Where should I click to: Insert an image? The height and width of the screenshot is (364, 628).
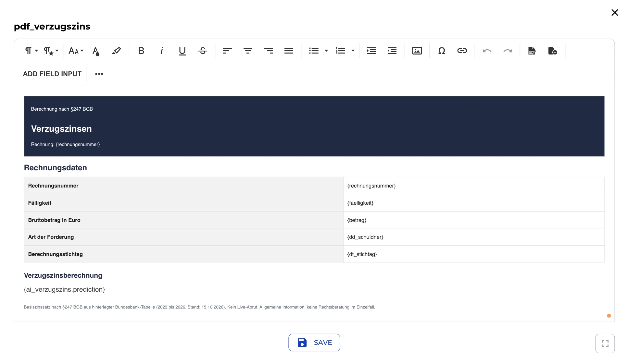pyautogui.click(x=417, y=51)
